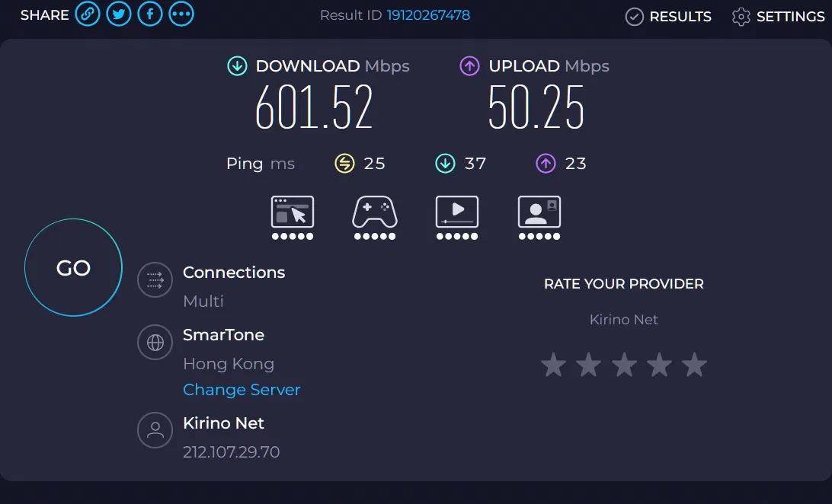Rate Kirino Net three stars

point(624,365)
